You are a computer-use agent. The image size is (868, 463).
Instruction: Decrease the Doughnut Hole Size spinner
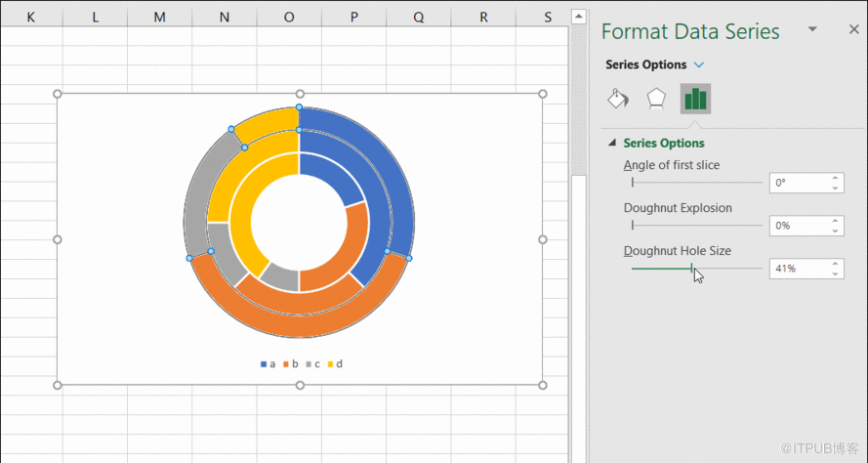pyautogui.click(x=836, y=274)
